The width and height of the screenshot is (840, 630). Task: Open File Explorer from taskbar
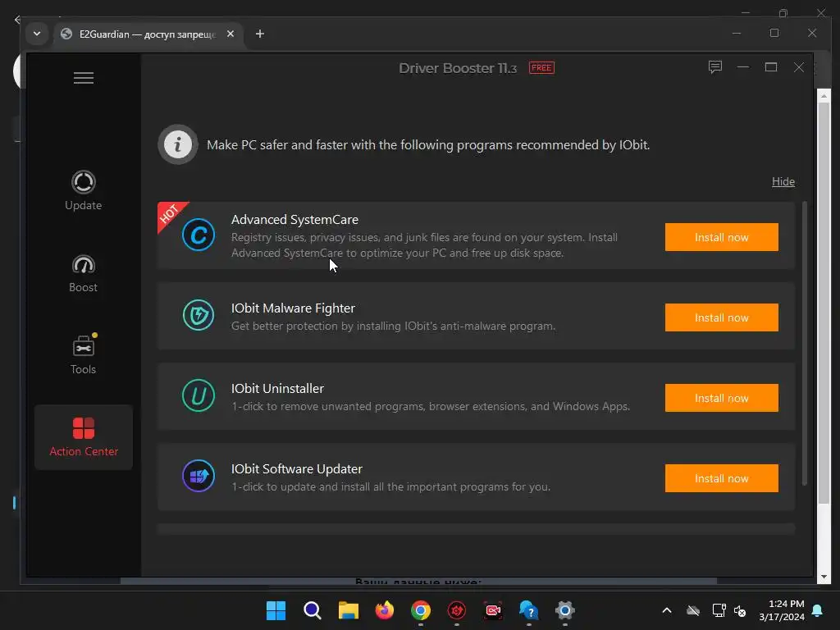[348, 610]
